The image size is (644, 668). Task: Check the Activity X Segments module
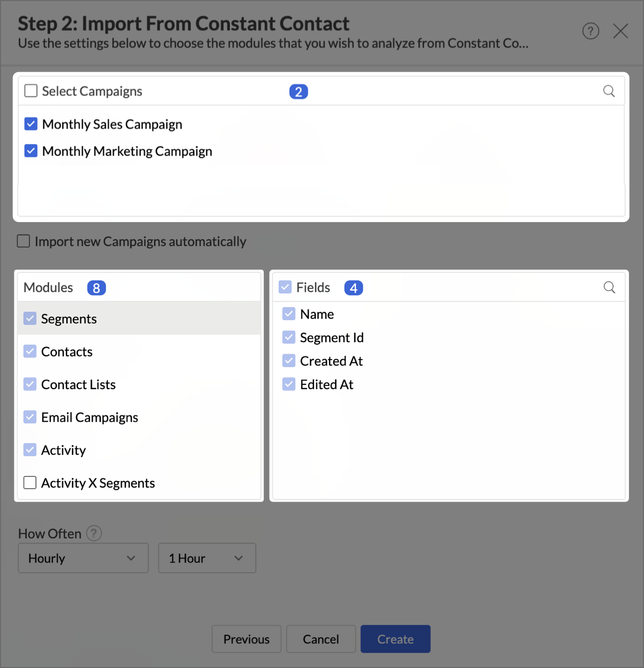pyautogui.click(x=30, y=483)
